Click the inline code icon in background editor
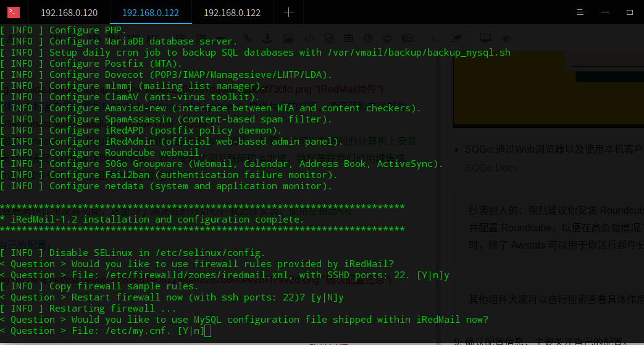 click(309, 38)
